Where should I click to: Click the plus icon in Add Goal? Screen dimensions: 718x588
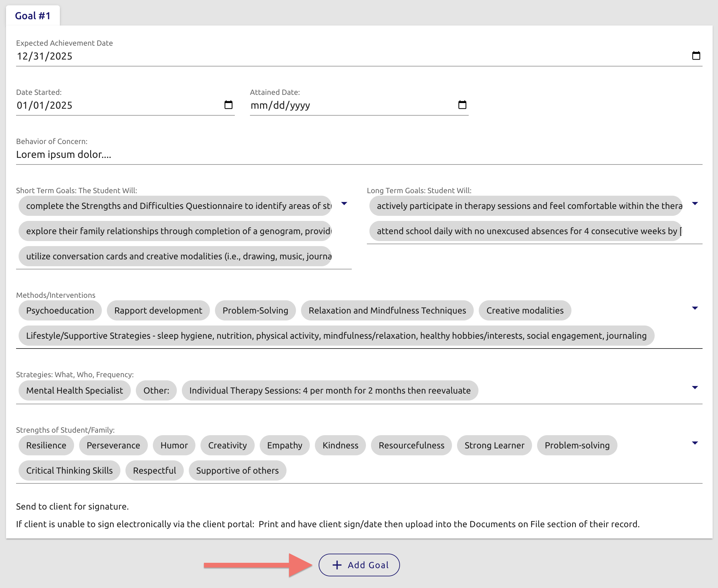tap(337, 565)
